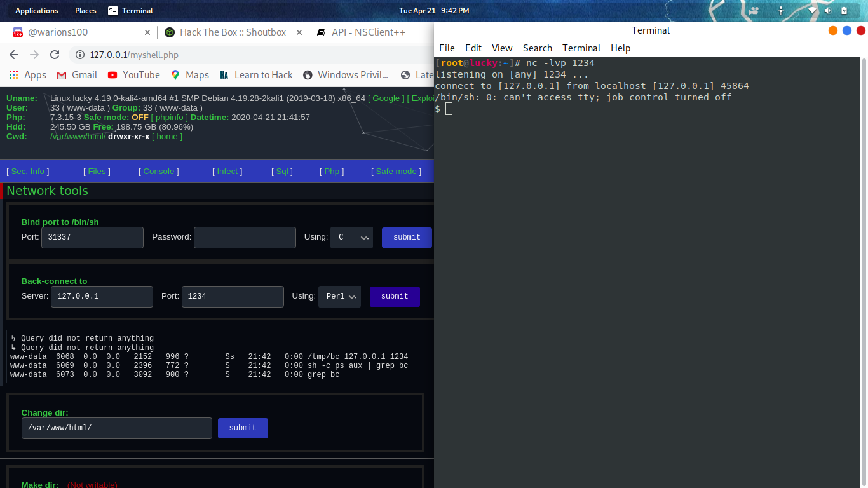Open the Maps bookmark
868x488 pixels.
[x=189, y=75]
